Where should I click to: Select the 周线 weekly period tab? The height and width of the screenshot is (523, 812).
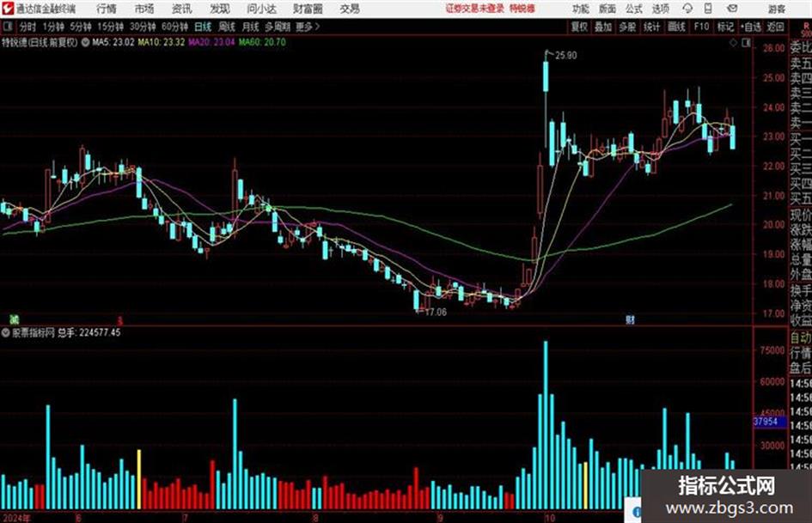(227, 27)
